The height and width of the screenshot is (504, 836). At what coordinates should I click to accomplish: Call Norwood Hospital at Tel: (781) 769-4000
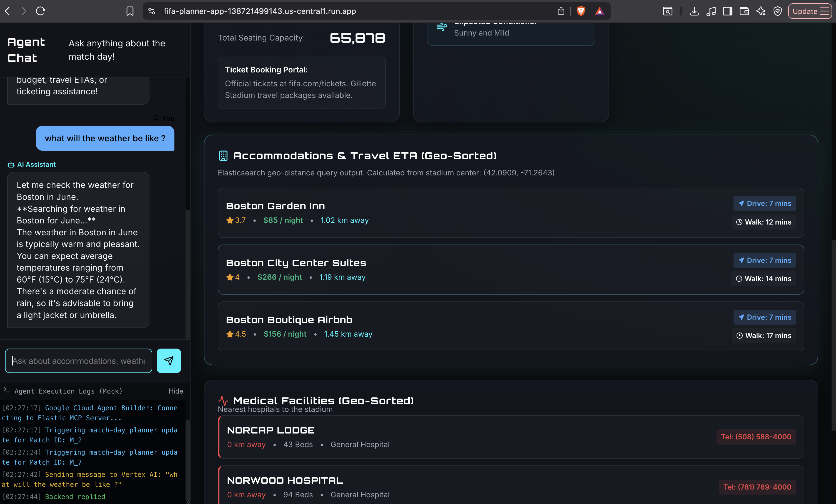(757, 487)
